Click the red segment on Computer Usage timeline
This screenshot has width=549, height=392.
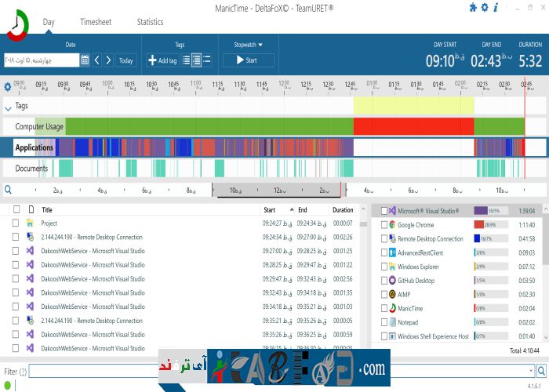pyautogui.click(x=413, y=126)
